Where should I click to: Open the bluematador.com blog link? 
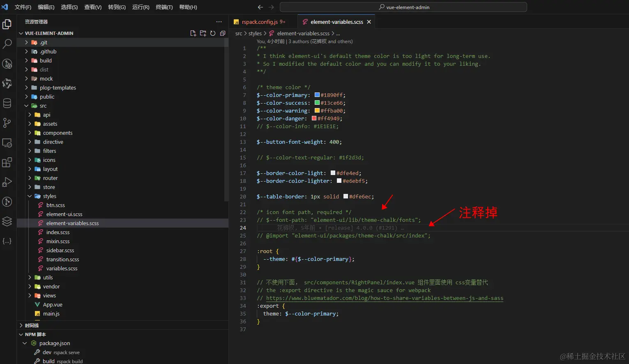(x=385, y=298)
